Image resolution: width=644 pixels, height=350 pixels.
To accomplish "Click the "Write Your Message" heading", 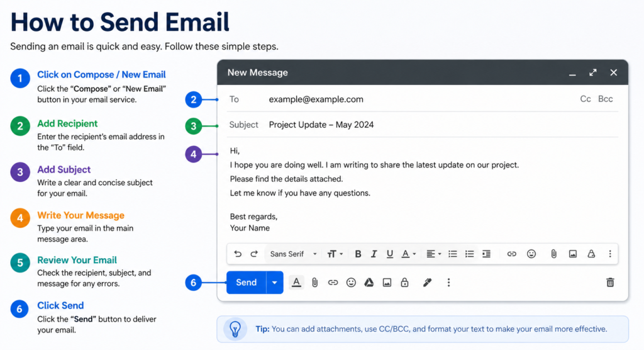I will tap(80, 215).
